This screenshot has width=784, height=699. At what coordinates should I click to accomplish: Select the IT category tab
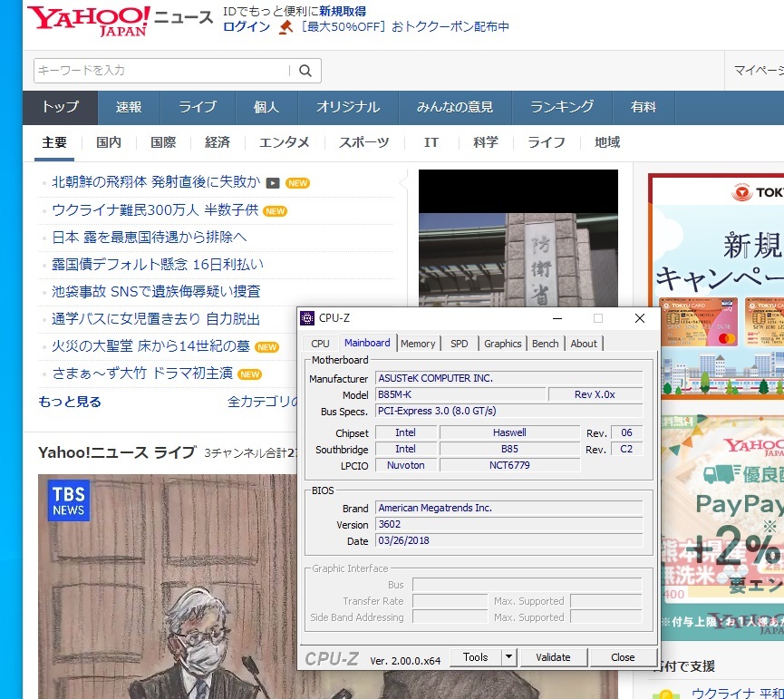431,143
